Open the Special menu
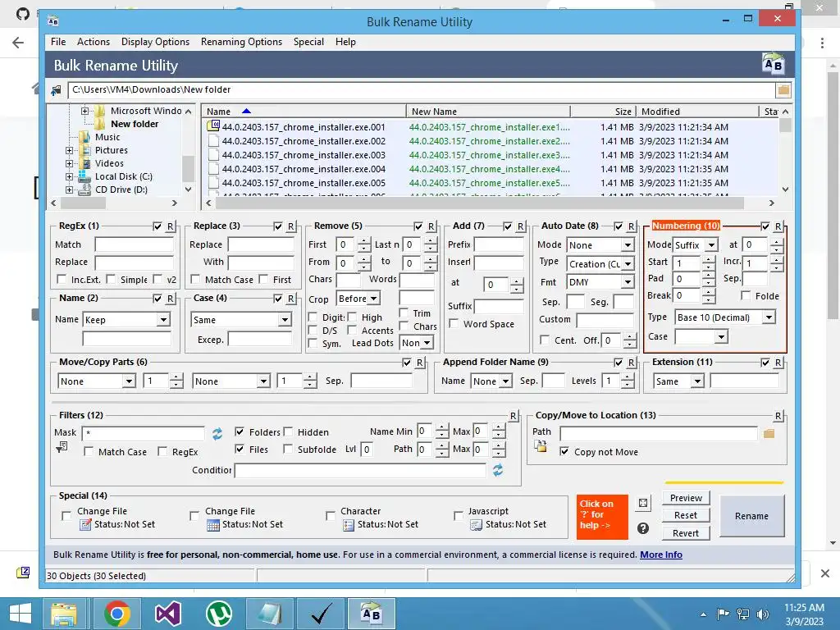Viewport: 840px width, 630px height. pyautogui.click(x=308, y=42)
